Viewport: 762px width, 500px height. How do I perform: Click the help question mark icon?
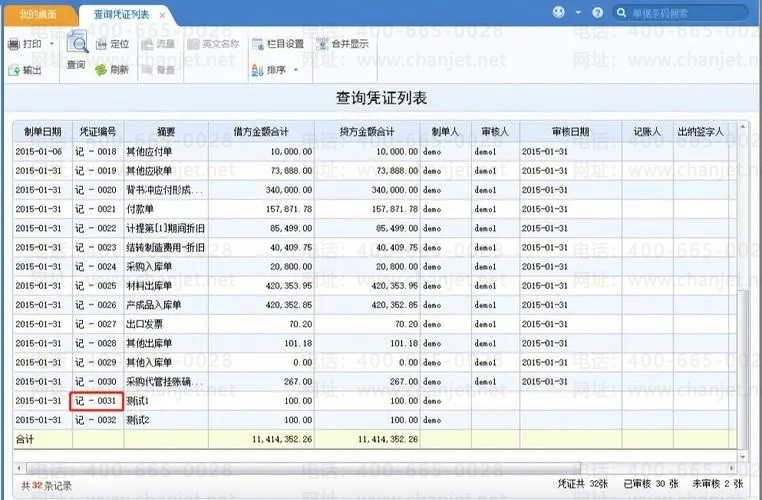click(x=598, y=13)
